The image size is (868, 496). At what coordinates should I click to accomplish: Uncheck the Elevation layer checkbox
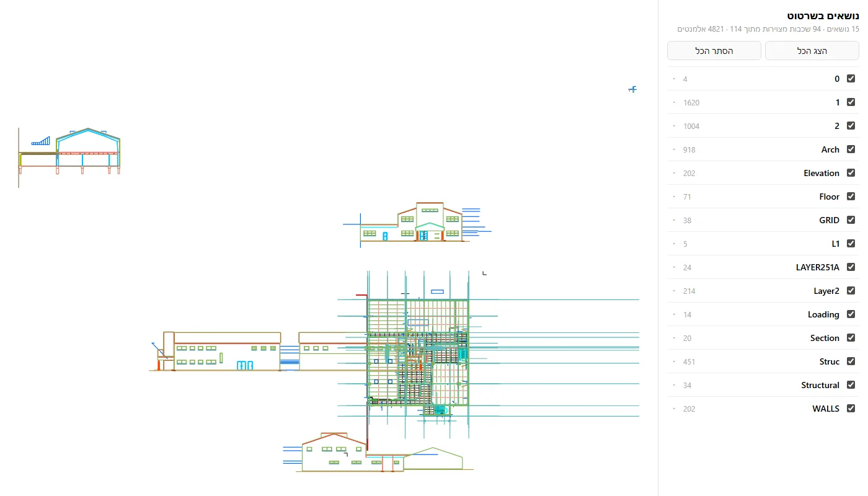click(851, 173)
